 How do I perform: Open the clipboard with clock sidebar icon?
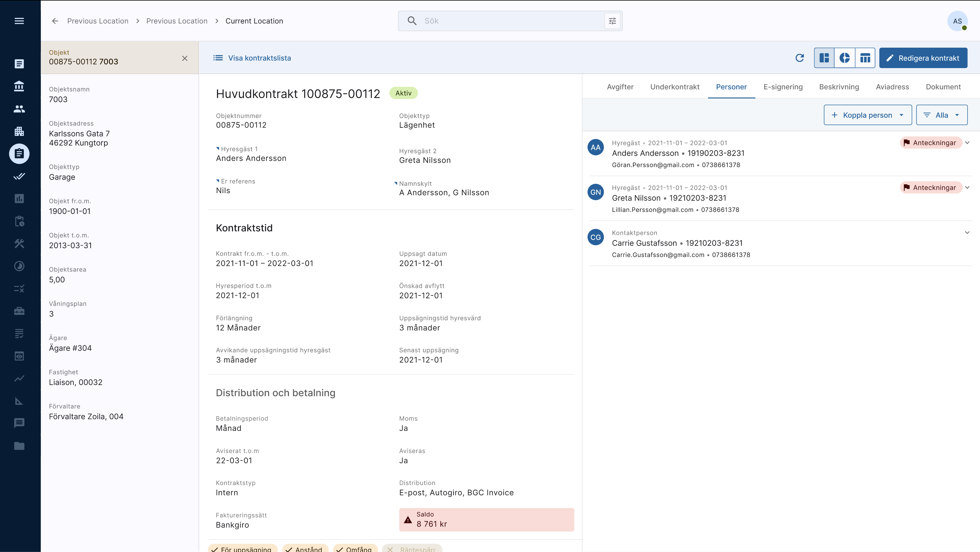(x=19, y=221)
